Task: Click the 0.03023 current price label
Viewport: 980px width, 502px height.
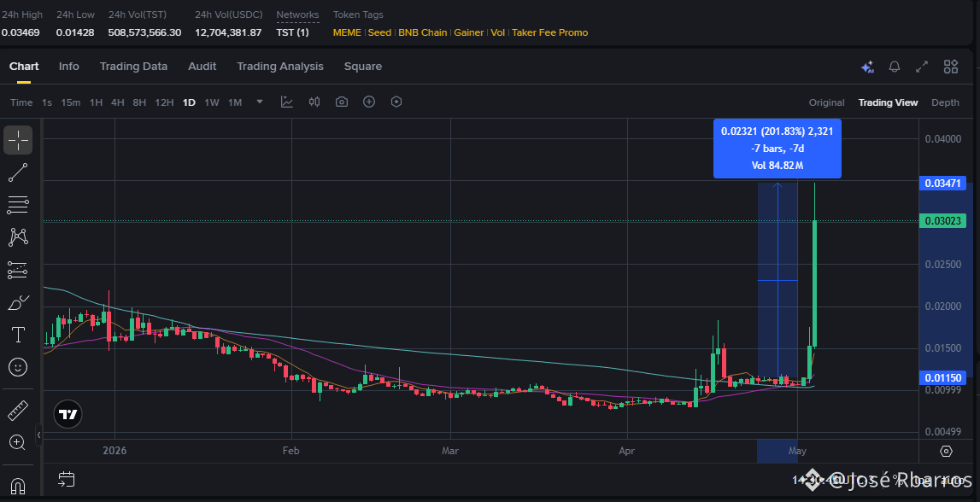Action: [942, 220]
